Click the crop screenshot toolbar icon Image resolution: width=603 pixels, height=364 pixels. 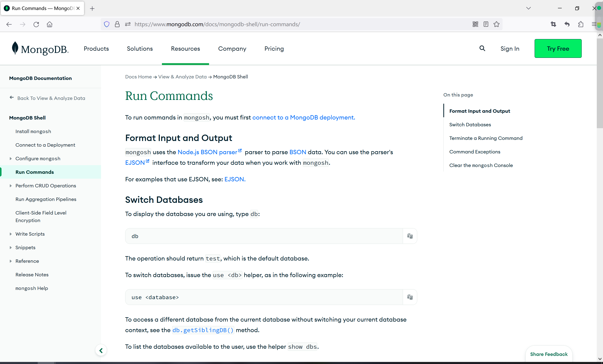click(553, 24)
